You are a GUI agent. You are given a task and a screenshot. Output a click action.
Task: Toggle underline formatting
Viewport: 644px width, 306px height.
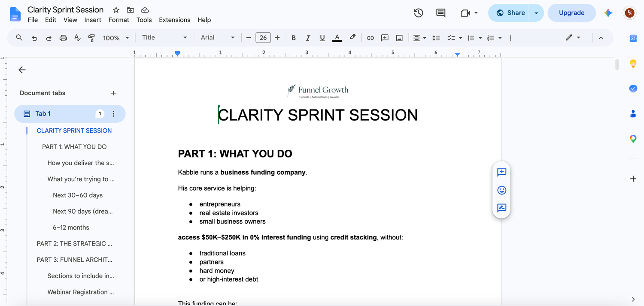[x=322, y=38]
